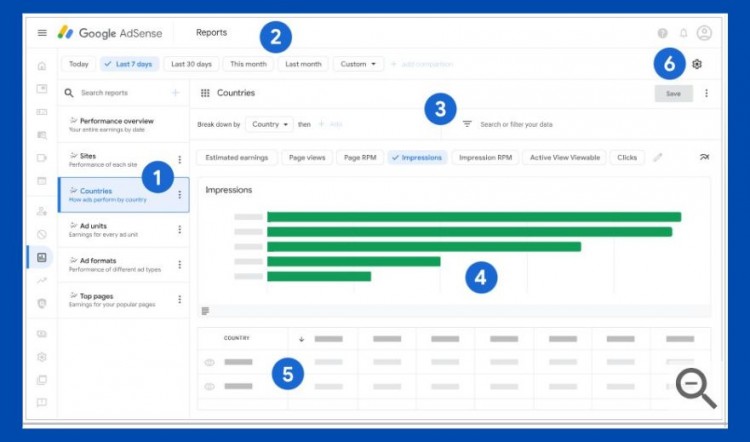Click the magnifier icon in Search reports
The image size is (750, 442).
point(69,93)
